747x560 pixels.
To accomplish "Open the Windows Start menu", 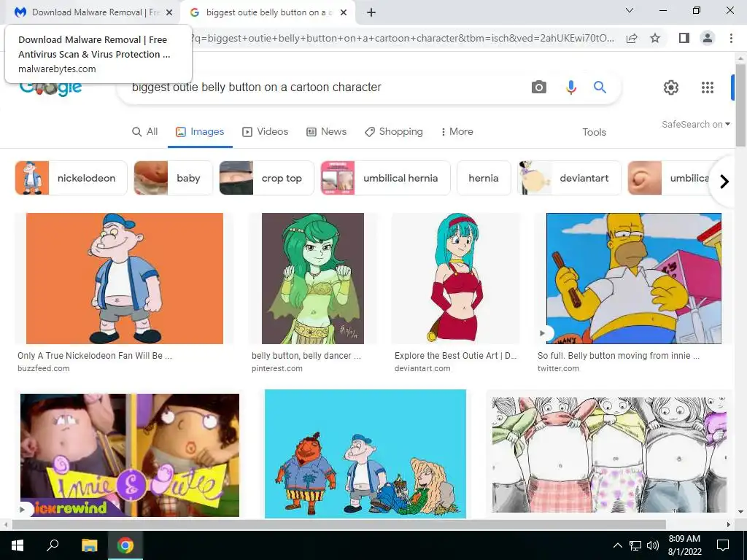I will 18,545.
